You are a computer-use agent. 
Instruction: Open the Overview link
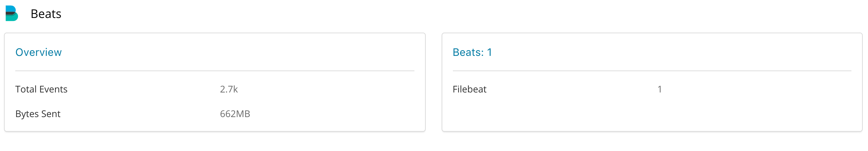pyautogui.click(x=38, y=52)
